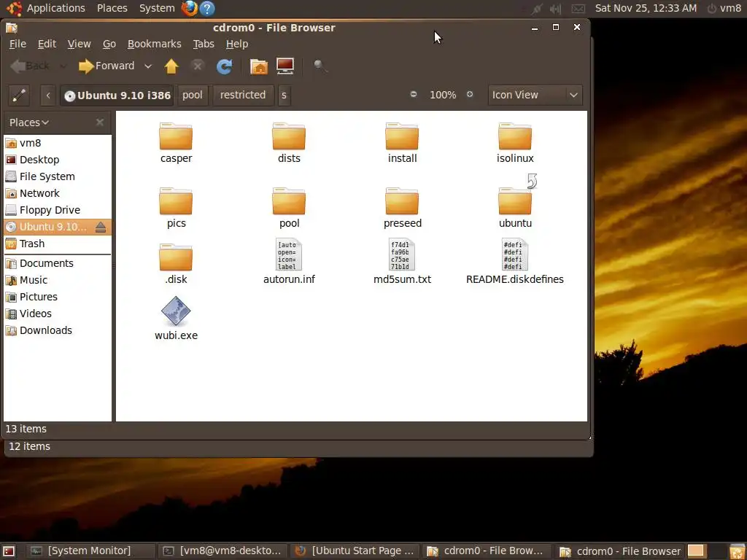Go to the Home folder icon
The height and width of the screenshot is (560, 747).
(259, 66)
